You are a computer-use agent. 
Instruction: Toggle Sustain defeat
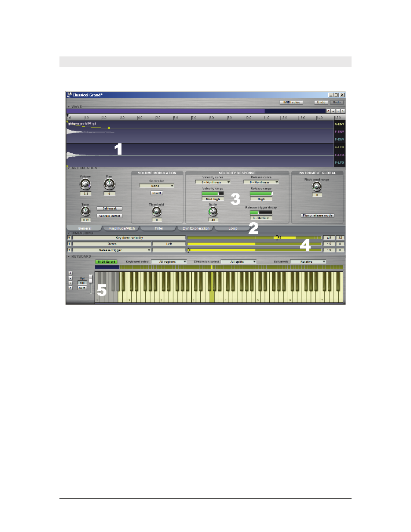[x=109, y=216]
